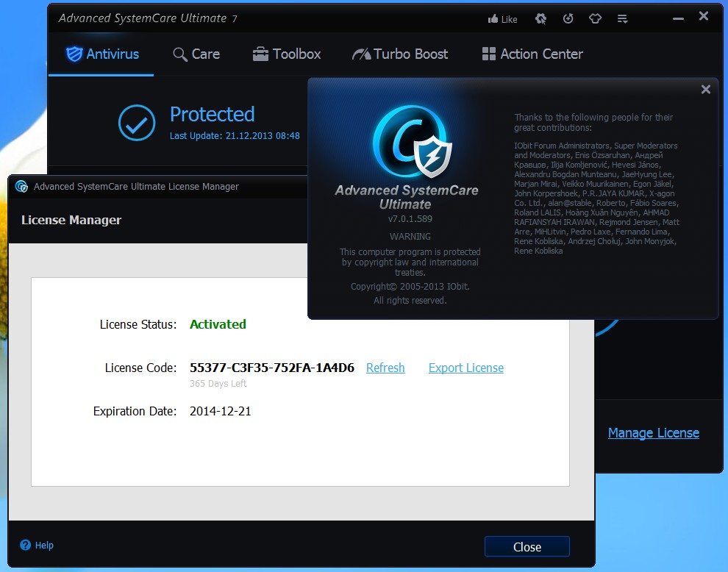Minimize the Advanced SystemCare main window
This screenshot has width=728, height=572.
point(678,18)
